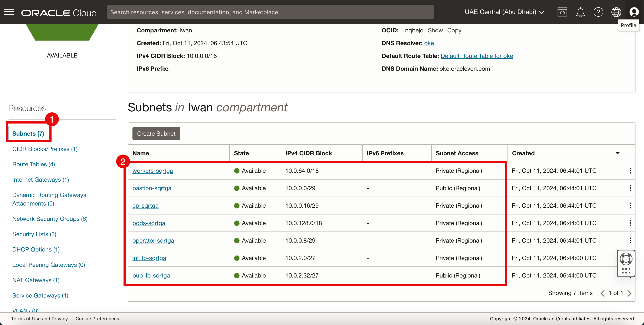Open Security Lists (3) resource
This screenshot has width=644, height=325.
[x=34, y=234]
